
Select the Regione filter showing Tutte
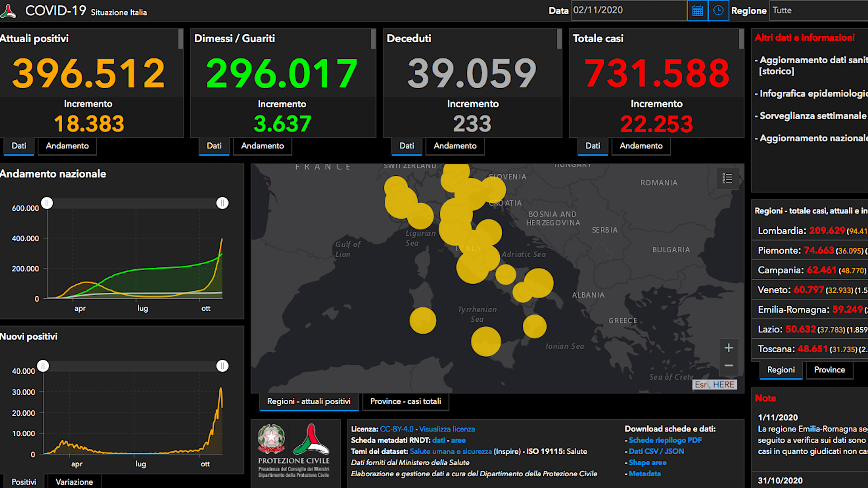pos(819,11)
